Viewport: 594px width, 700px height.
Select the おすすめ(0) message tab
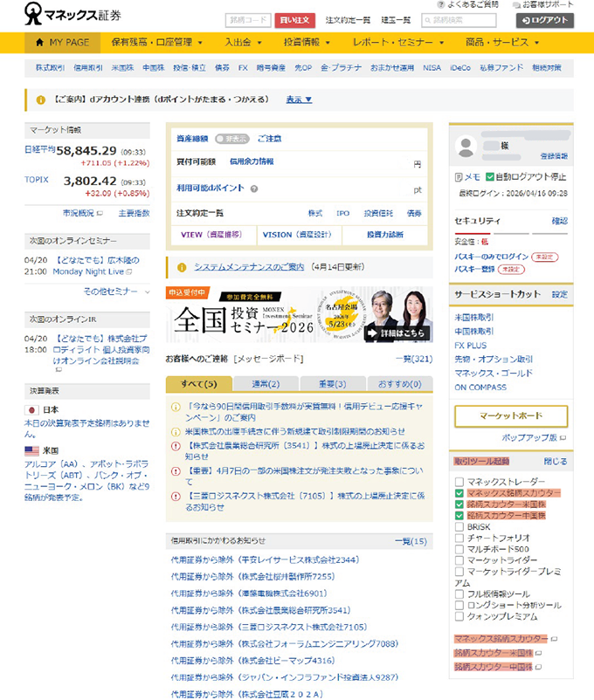(x=399, y=384)
